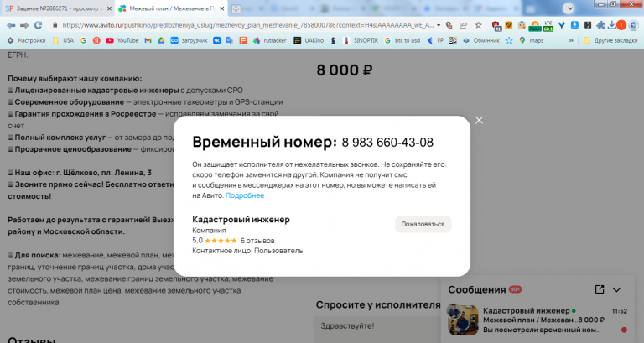Open the Gmail bookmark icon
The width and height of the screenshot is (644, 343).
[148, 40]
